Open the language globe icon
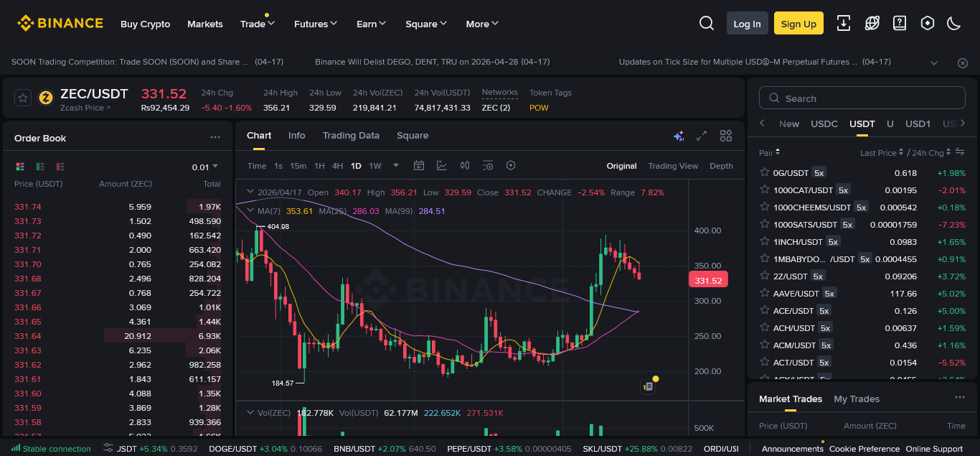 (x=872, y=24)
